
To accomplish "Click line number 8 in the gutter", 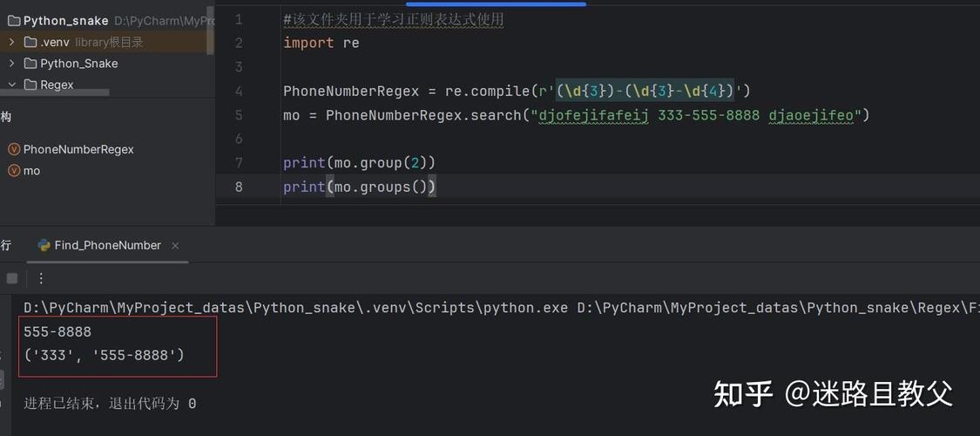I will click(x=238, y=187).
